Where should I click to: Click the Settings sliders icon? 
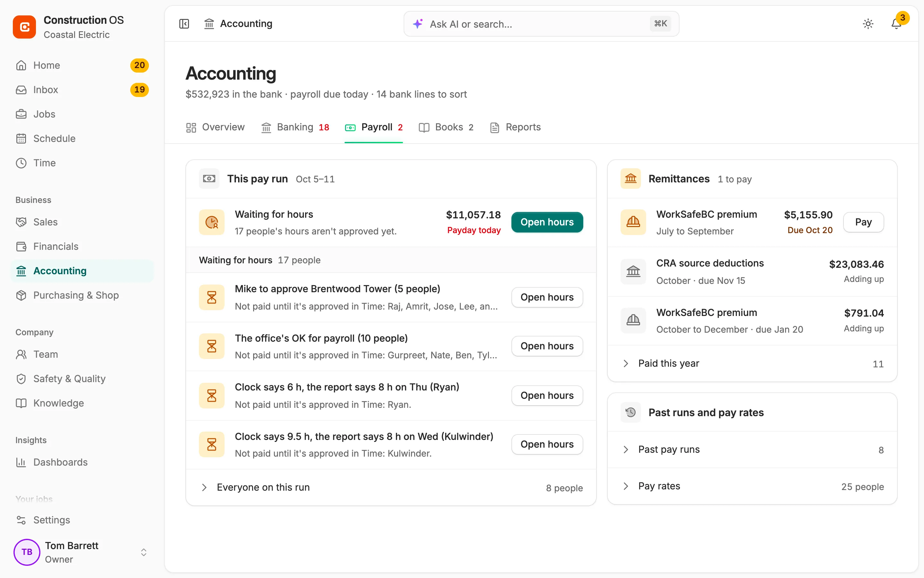click(21, 520)
